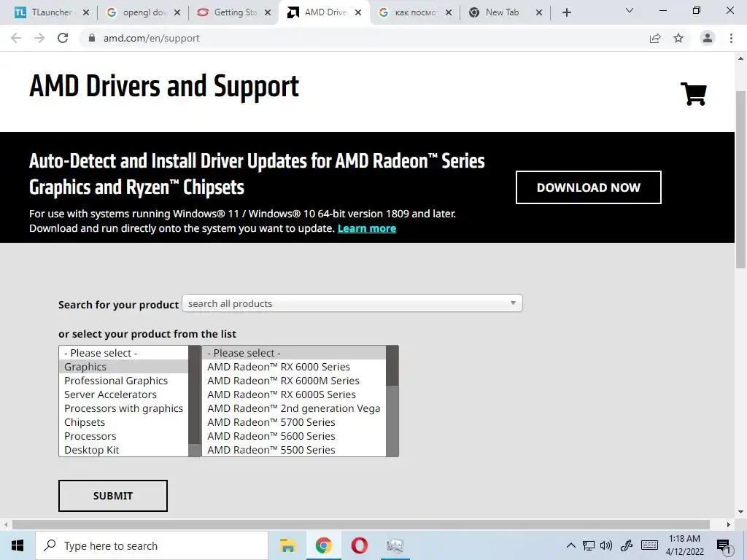Open the pen workspace tray icon
This screenshot has height=560, width=747.
click(627, 545)
